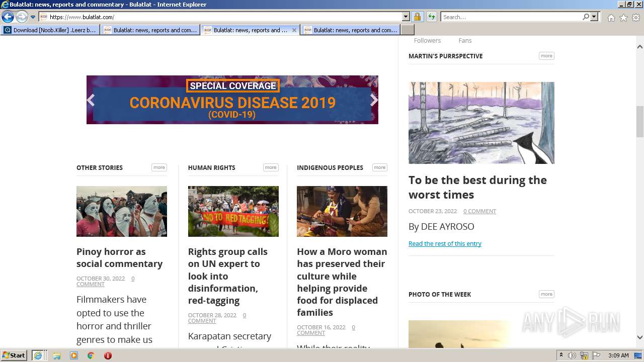644x362 pixels.
Task: Click the Internet Explorer taskbar icon
Action: tap(38, 355)
